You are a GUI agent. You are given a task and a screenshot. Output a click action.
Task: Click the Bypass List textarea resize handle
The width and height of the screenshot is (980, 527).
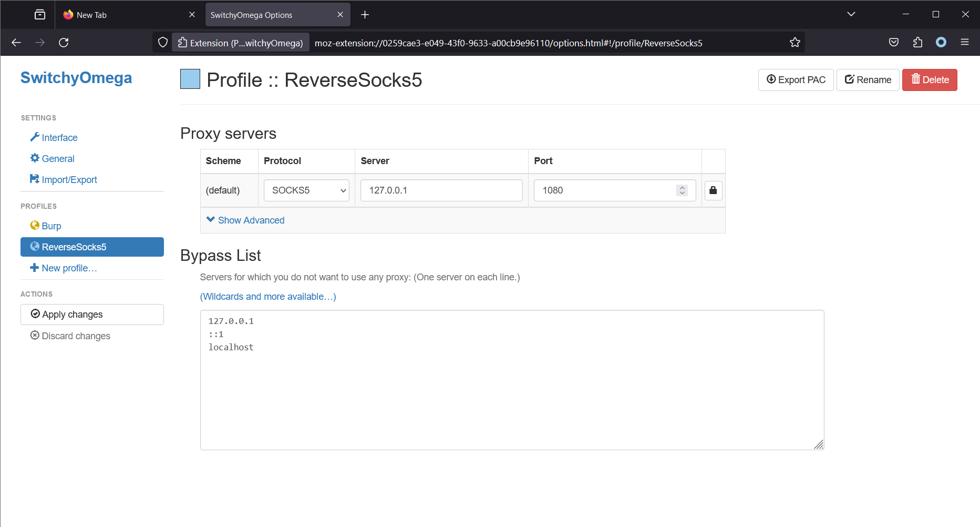tap(819, 444)
